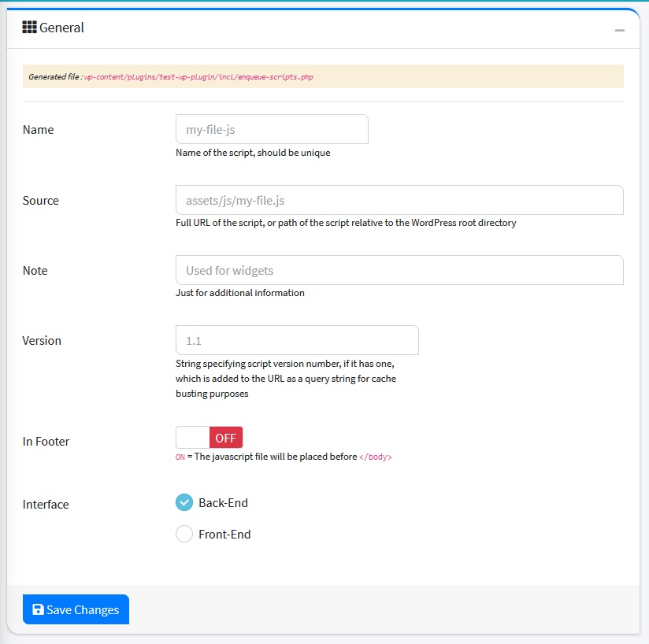Select the Back-End radio button

coord(184,502)
